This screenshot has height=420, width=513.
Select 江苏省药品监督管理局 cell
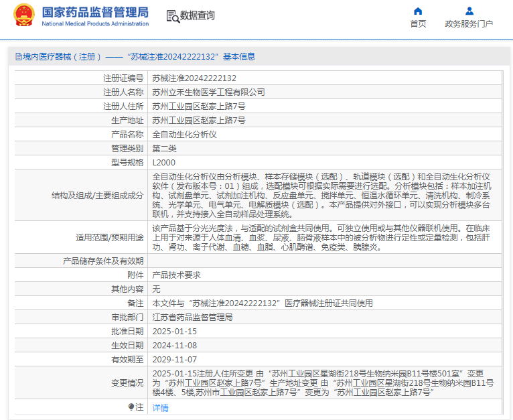tap(192, 318)
